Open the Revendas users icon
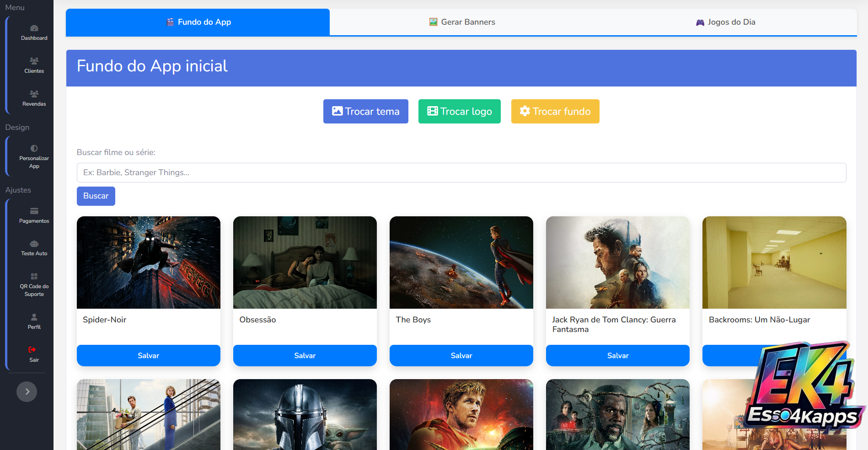The image size is (868, 450). pyautogui.click(x=34, y=94)
